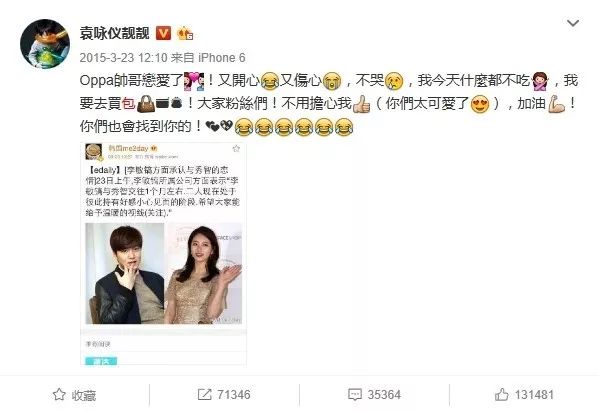Image resolution: width=599 pixels, height=411 pixels.
Task: Open the post options chevron menu
Action: click(x=572, y=23)
